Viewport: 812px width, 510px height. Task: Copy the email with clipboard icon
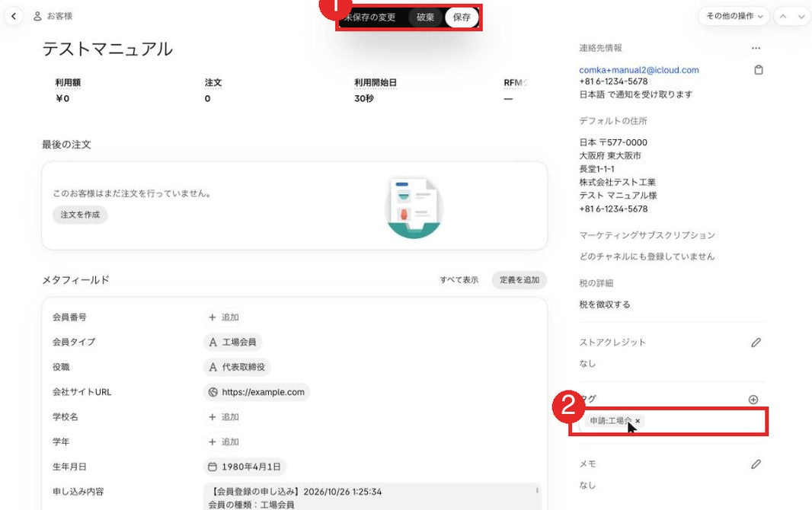pos(758,70)
